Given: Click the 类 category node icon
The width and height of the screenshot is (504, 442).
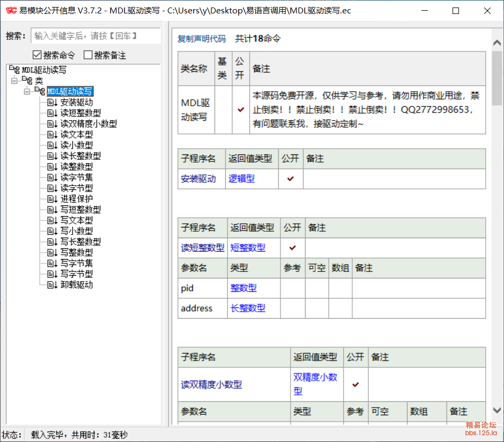Looking at the screenshot, I should 26,81.
